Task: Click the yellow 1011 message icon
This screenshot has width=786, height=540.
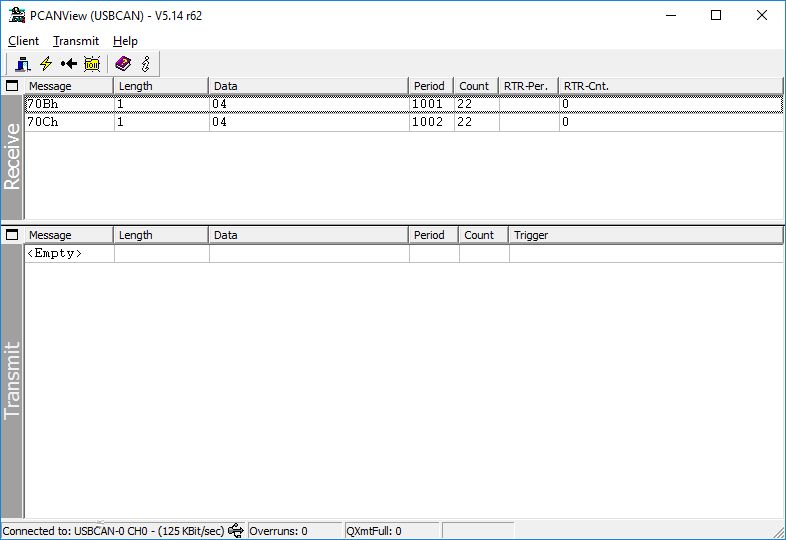Action: pos(92,64)
